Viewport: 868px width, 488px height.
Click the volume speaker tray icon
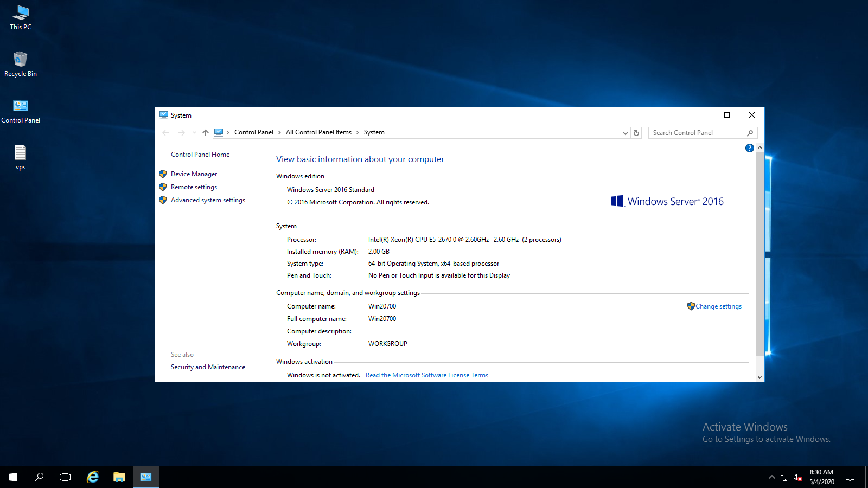[x=797, y=477]
